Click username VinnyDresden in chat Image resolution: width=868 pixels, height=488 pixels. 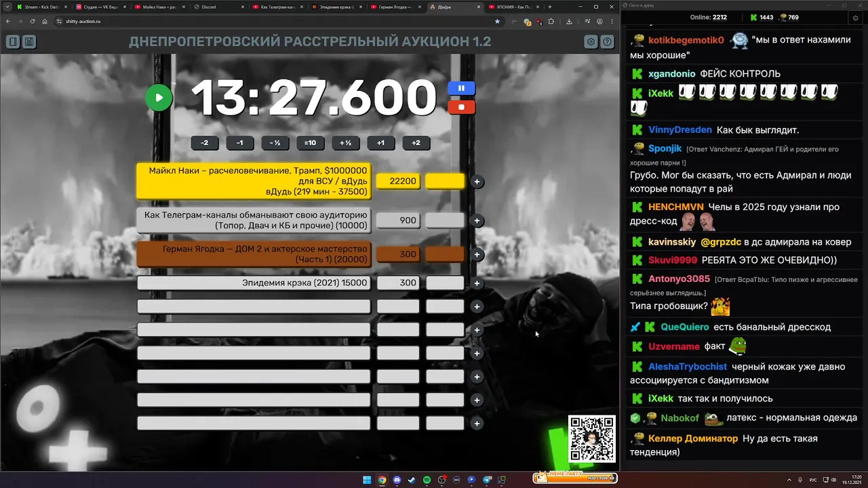pos(680,129)
